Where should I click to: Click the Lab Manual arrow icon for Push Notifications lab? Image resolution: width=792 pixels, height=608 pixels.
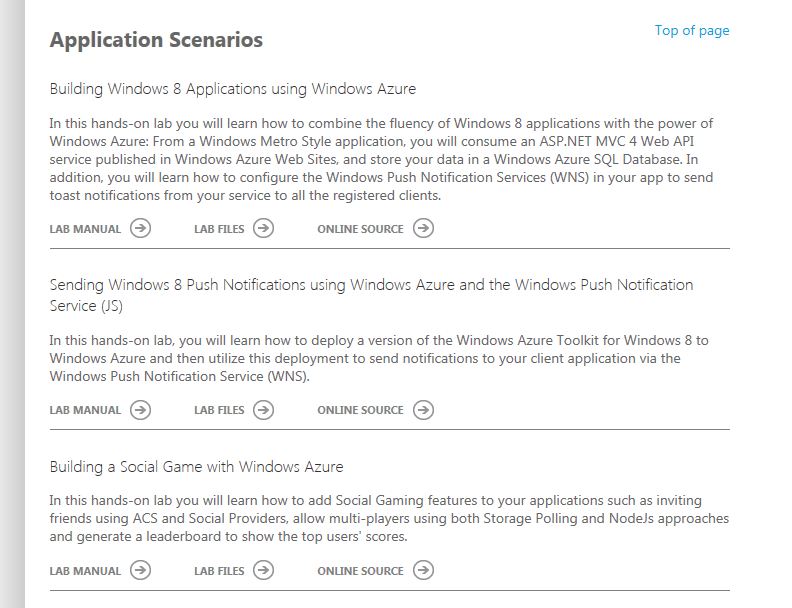[x=140, y=410]
